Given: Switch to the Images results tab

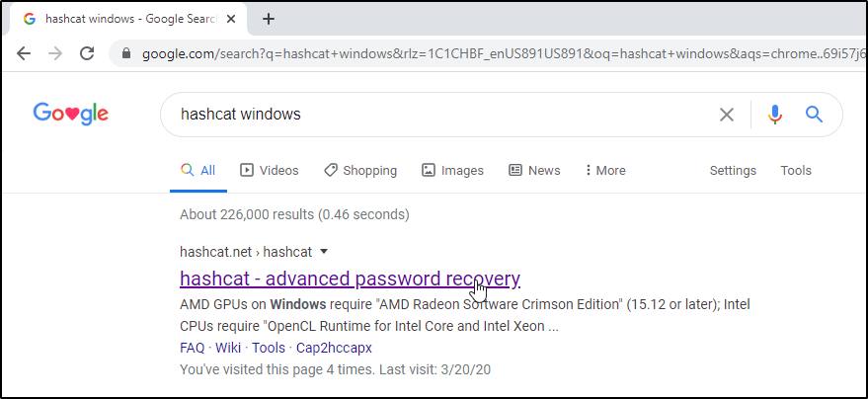Looking at the screenshot, I should pos(452,171).
